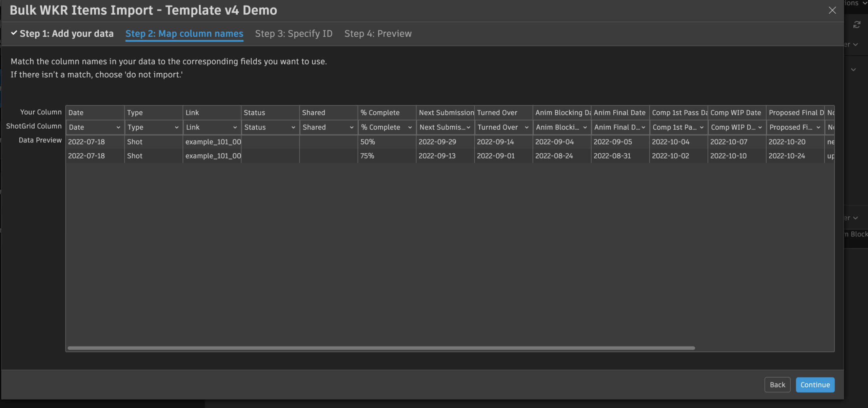Image resolution: width=868 pixels, height=408 pixels.
Task: Expand the Link mapping dropdown
Action: click(x=212, y=127)
